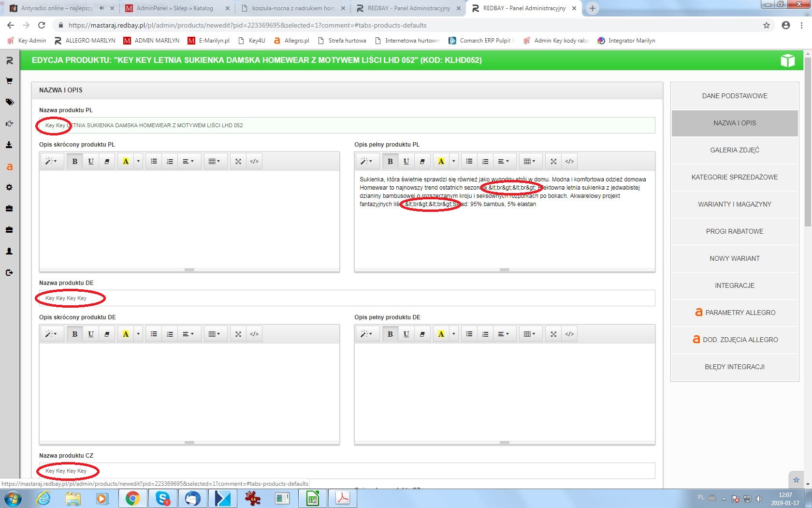This screenshot has height=508, width=812.
Task: Toggle code view in Opis skrócony PL editor
Action: point(254,161)
